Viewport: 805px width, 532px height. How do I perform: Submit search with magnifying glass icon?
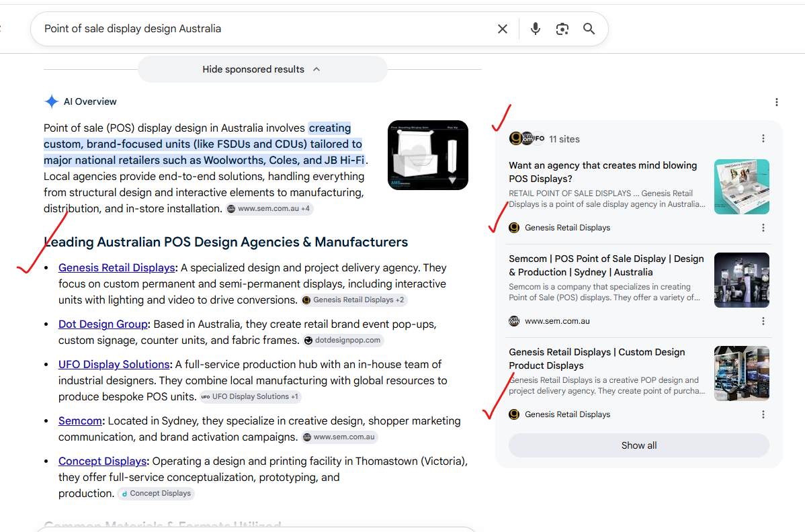click(589, 29)
